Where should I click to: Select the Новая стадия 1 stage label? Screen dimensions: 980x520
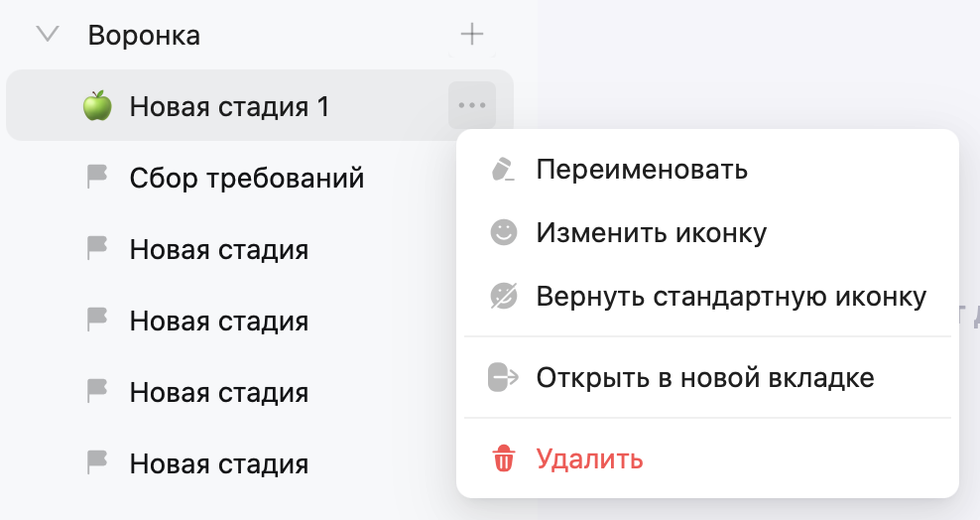[x=229, y=106]
